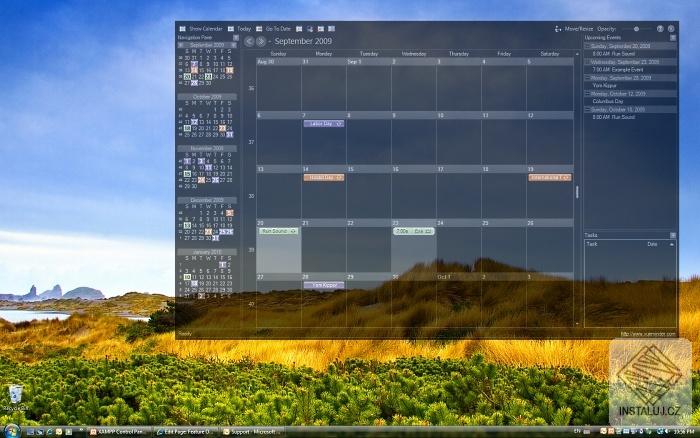Open Yom Kippur event on September 28
700x438 pixels.
pos(324,285)
